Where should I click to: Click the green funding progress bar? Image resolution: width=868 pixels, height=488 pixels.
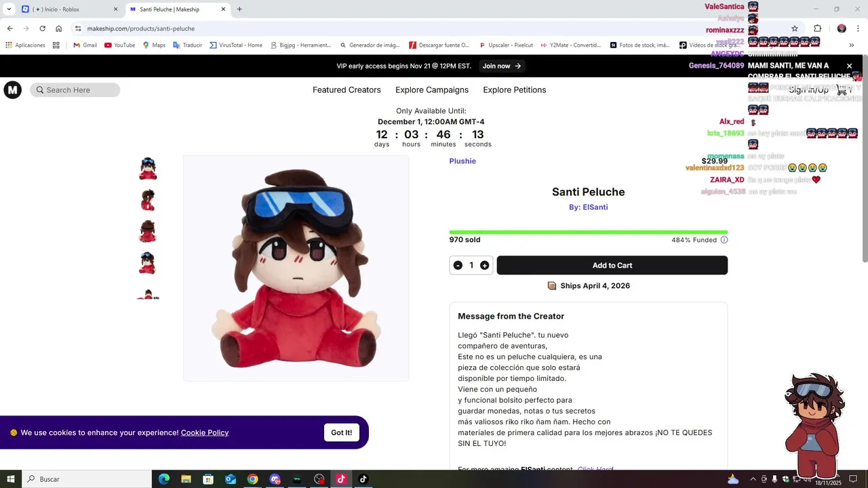coord(589,232)
